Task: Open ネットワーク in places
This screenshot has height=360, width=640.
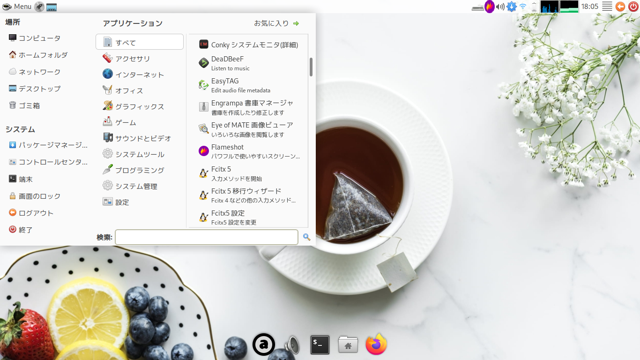Action: pos(35,72)
